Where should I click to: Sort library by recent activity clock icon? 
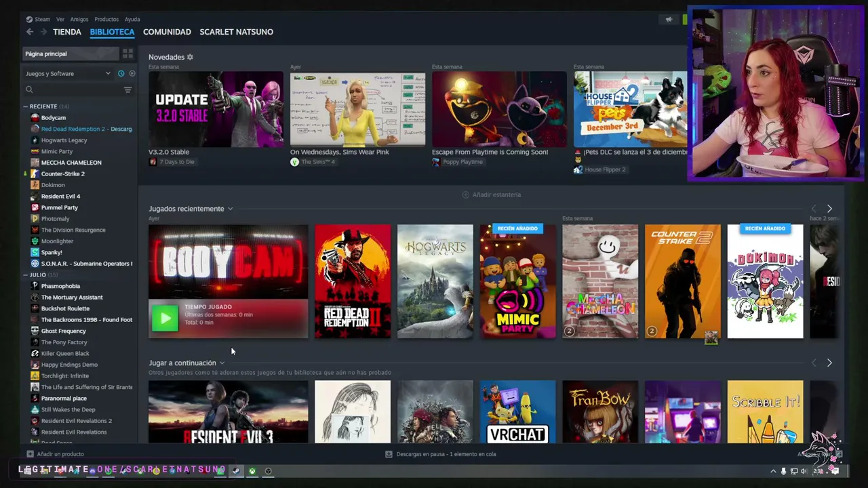121,73
